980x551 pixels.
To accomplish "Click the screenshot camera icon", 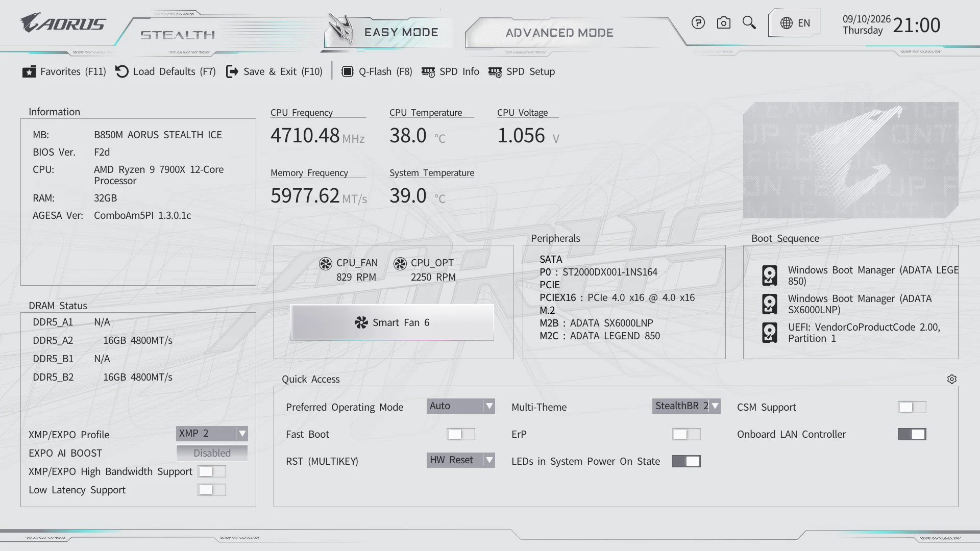I will [x=723, y=23].
